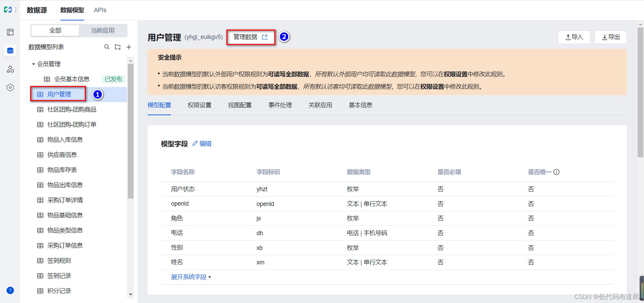Click the table icon of 物品基础信息
644x303 pixels.
point(40,215)
